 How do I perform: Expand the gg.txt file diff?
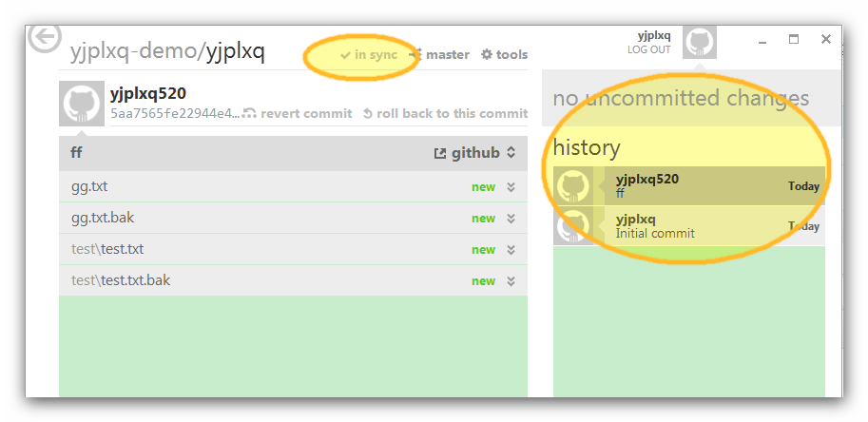point(511,187)
